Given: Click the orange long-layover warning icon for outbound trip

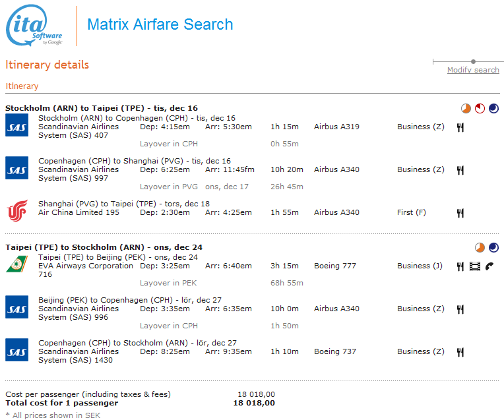Looking at the screenshot, I should (466, 109).
